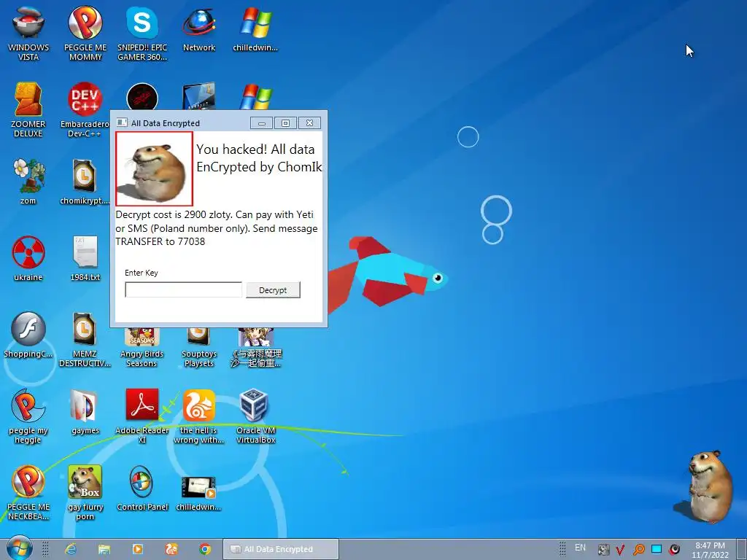Open Oracle VM VirtualBox shortcut
The height and width of the screenshot is (560, 747).
256,416
